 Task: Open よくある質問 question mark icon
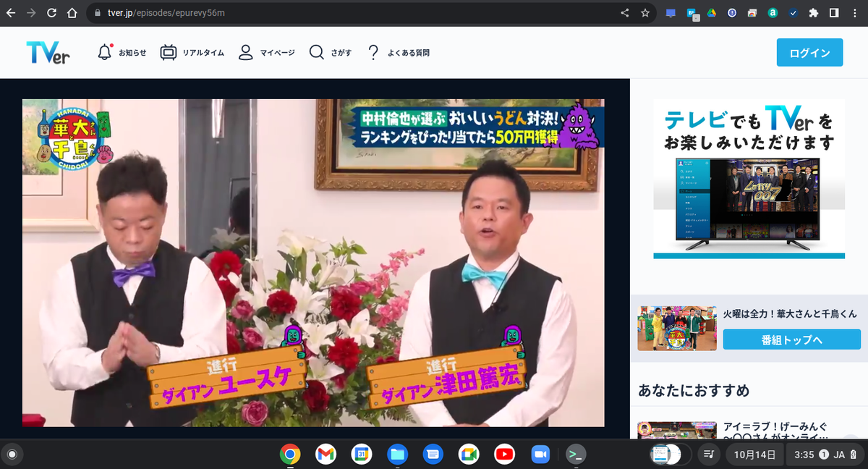coord(373,52)
